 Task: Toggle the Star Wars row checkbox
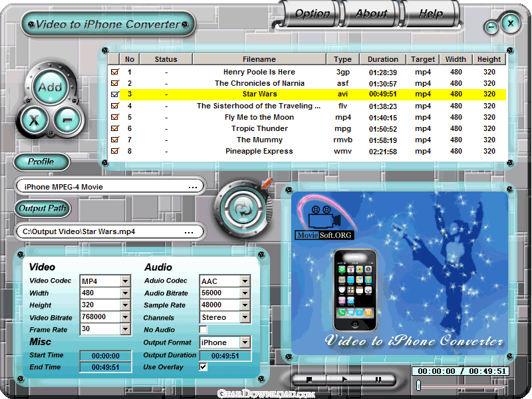(x=115, y=94)
